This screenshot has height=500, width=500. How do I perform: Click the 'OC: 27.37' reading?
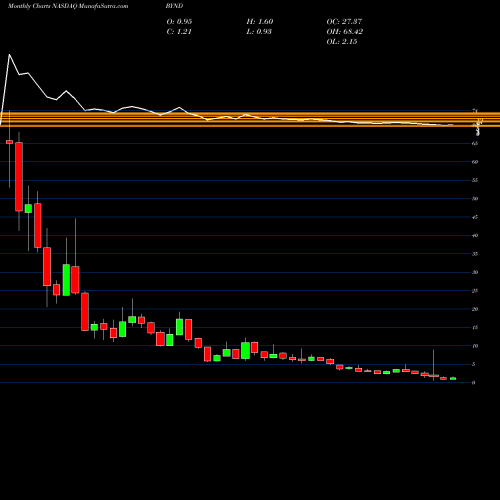[x=344, y=21]
